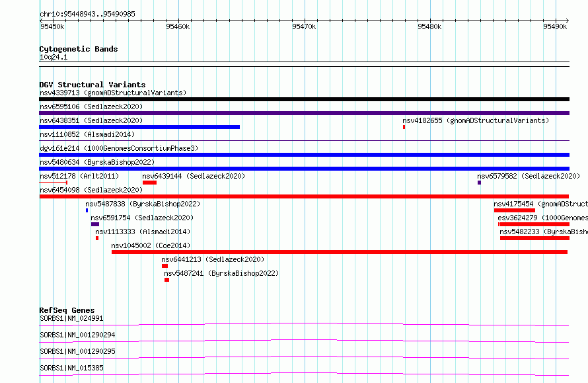
Task: Open the SORBS1|NM_001290294 transcript label
Action: coord(77,335)
